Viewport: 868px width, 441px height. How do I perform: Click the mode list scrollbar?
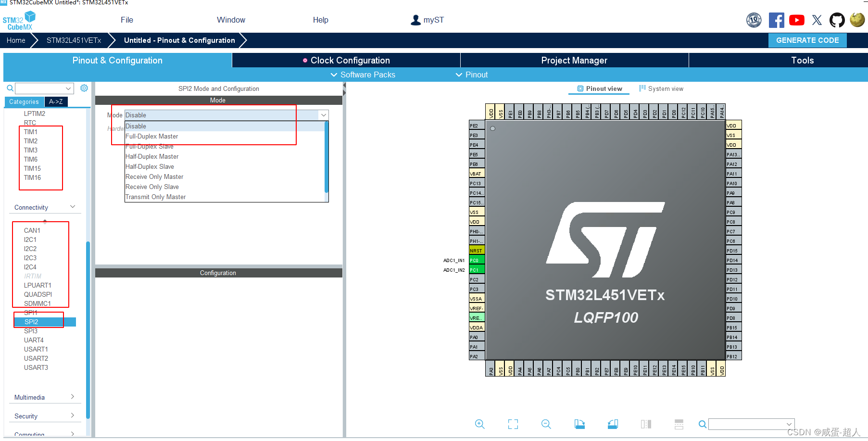pos(327,157)
